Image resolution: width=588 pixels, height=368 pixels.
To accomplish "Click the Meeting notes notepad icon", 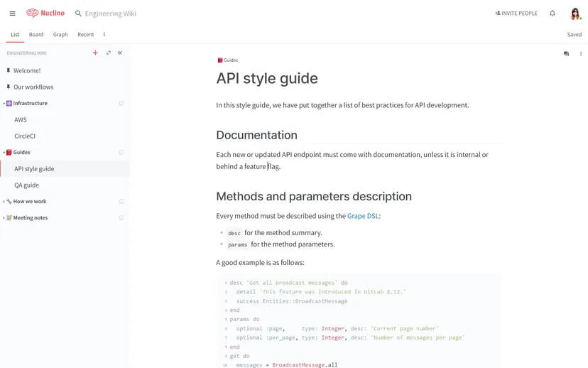I will [9, 217].
